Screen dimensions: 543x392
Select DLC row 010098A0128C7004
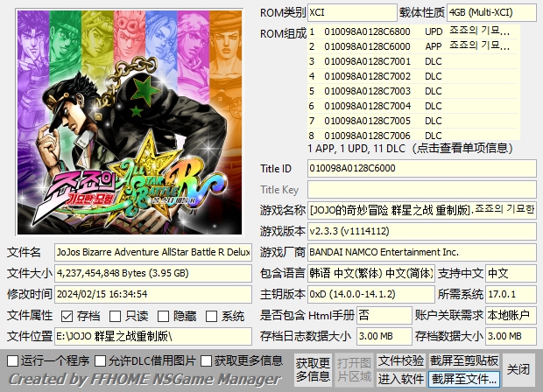tap(413, 106)
